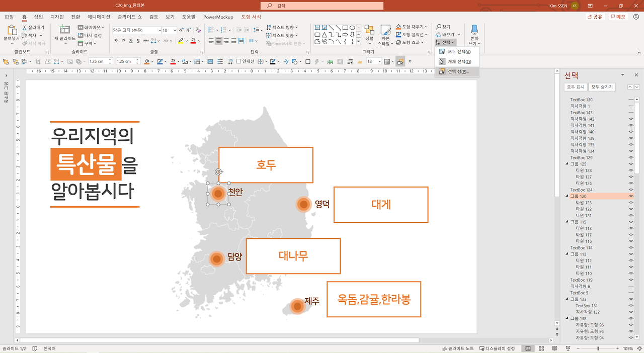Image resolution: width=644 pixels, height=353 pixels.
Task: Click Reset slide (다시 설정)
Action: [x=90, y=36]
